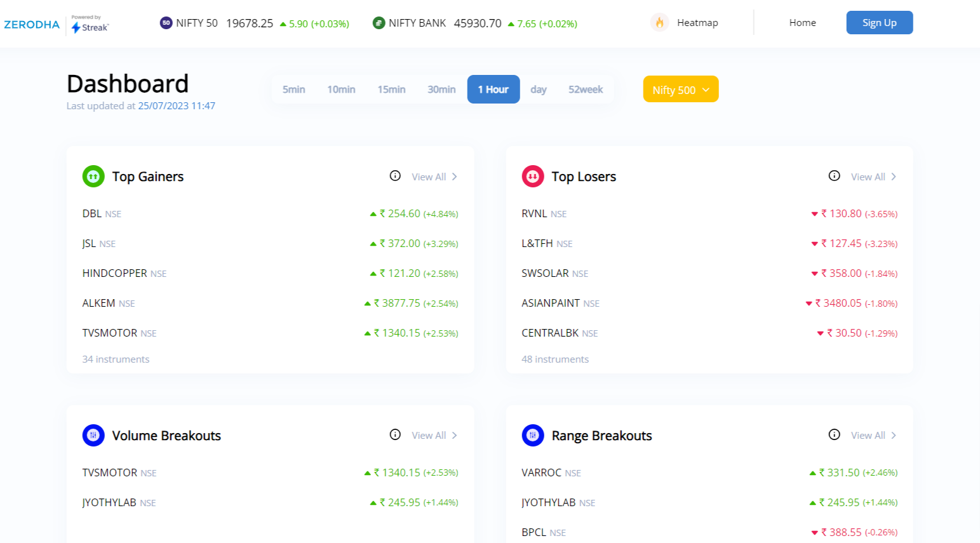Click the NIFTY 50 round badge icon
Viewport: 980px width, 543px height.
click(166, 23)
